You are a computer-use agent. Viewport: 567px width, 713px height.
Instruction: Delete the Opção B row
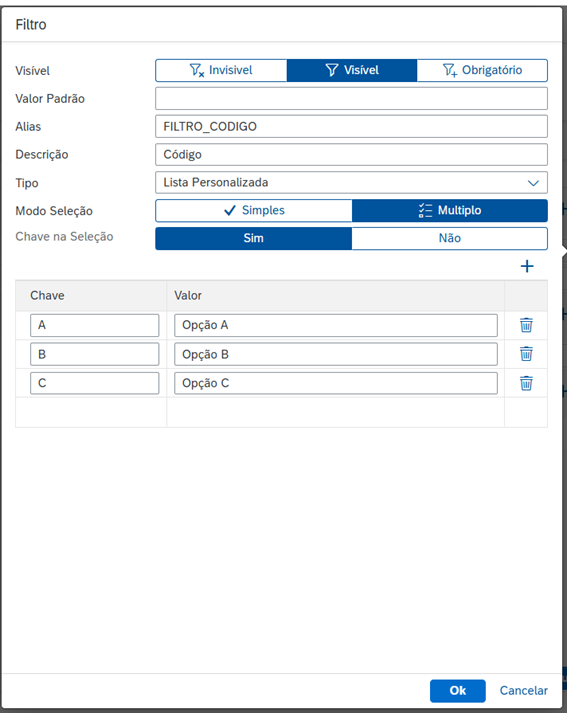click(x=526, y=354)
